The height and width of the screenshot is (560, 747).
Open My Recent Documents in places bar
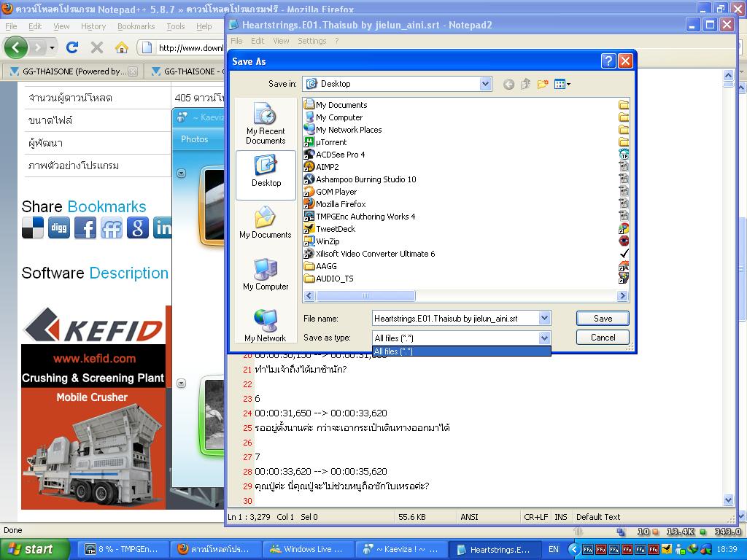pyautogui.click(x=266, y=123)
